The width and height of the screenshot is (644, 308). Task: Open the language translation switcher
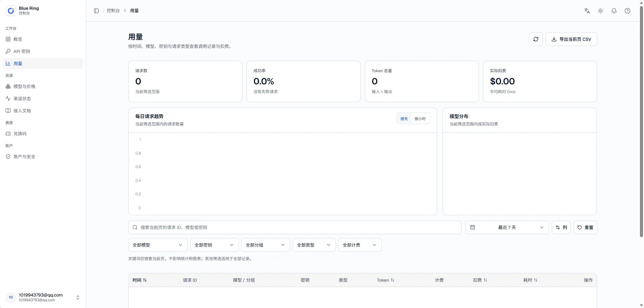587,11
